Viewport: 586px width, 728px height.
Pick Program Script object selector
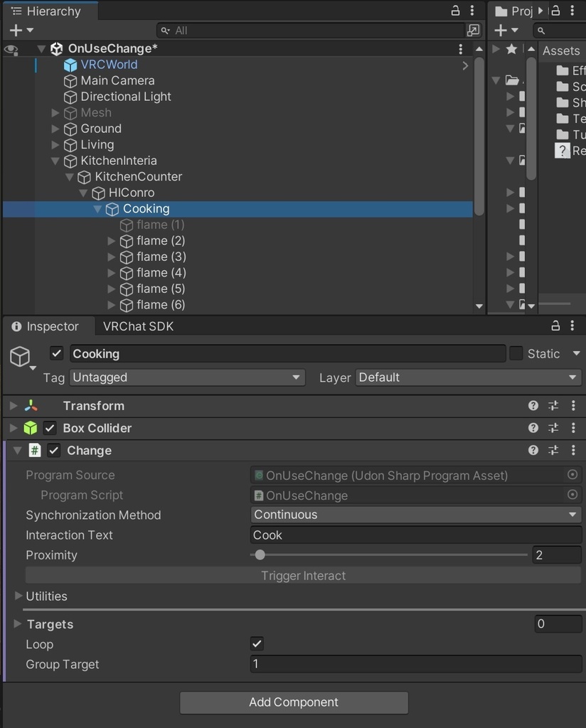click(572, 495)
